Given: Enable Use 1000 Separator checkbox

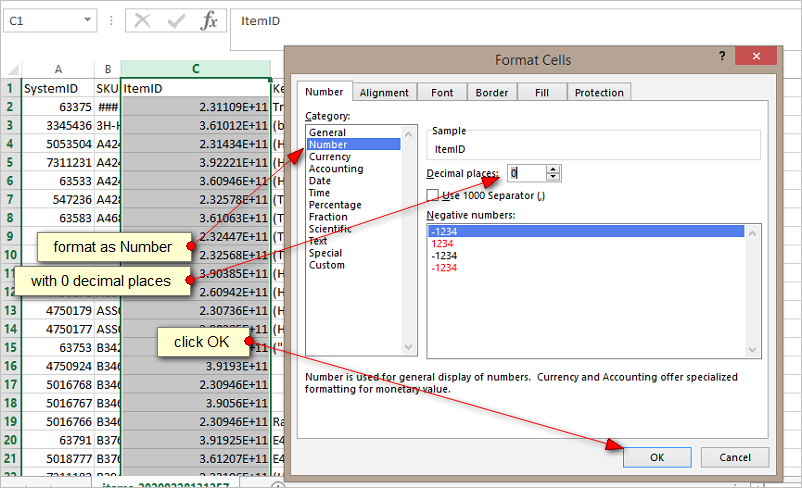Looking at the screenshot, I should click(x=433, y=195).
